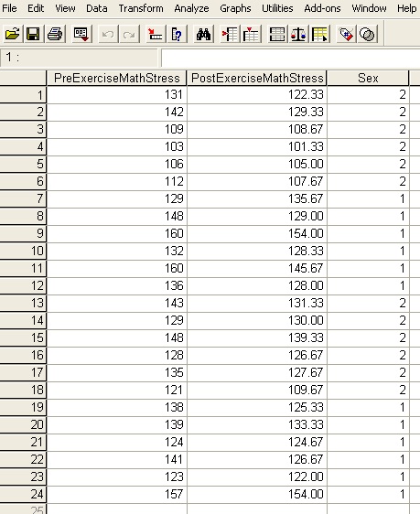Open Variables info icon with question mark
This screenshot has width=420, height=514.
(x=177, y=34)
